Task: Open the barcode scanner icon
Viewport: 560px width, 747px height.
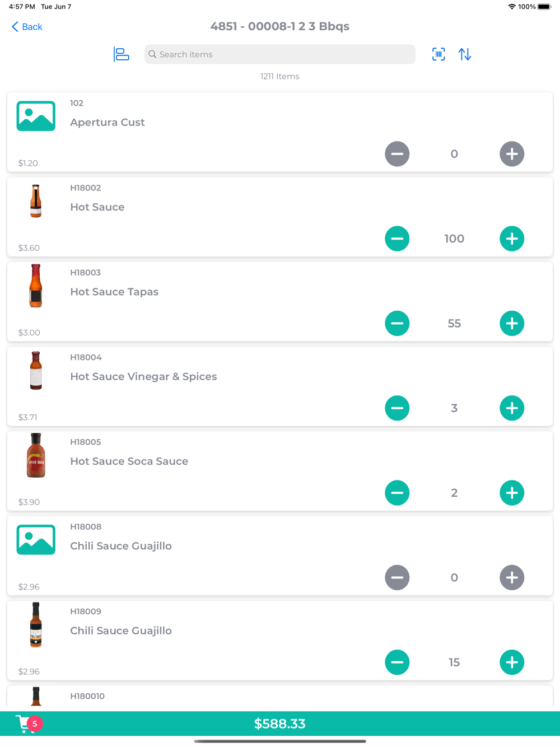Action: pyautogui.click(x=438, y=54)
